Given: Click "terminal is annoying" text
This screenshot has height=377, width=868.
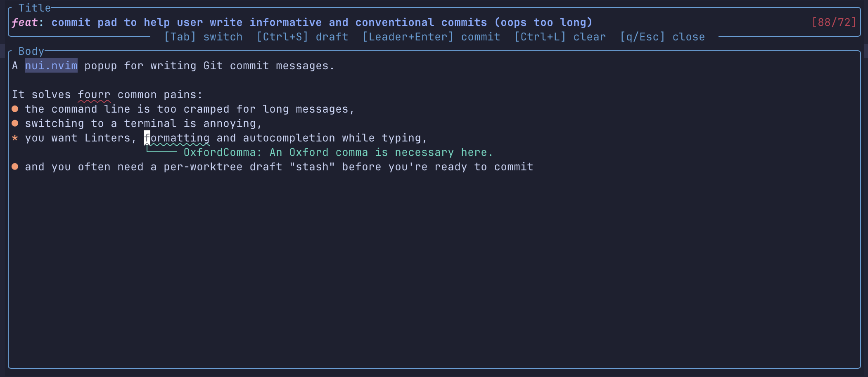Looking at the screenshot, I should point(190,124).
